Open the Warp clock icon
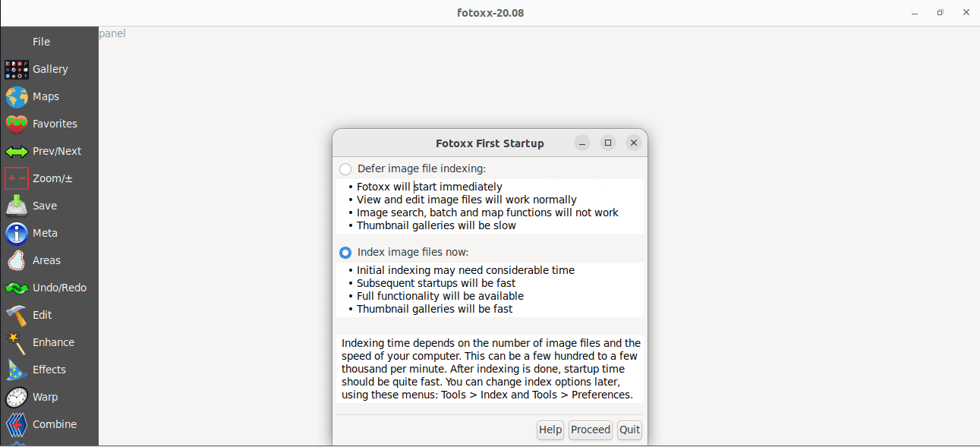Viewport: 980px width, 447px height. 17,397
